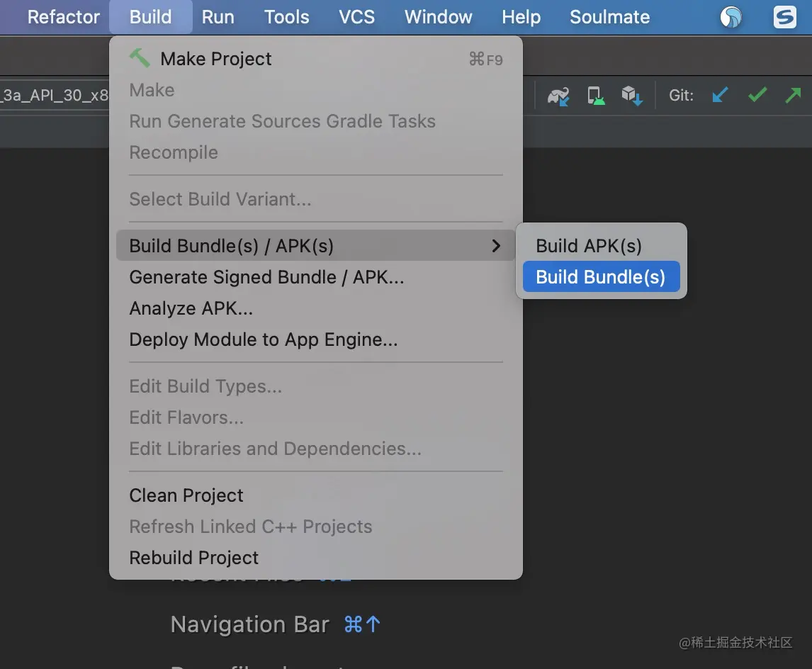Select Deploy Module to App Engine...
Viewport: 812px width, 669px height.
pos(316,339)
